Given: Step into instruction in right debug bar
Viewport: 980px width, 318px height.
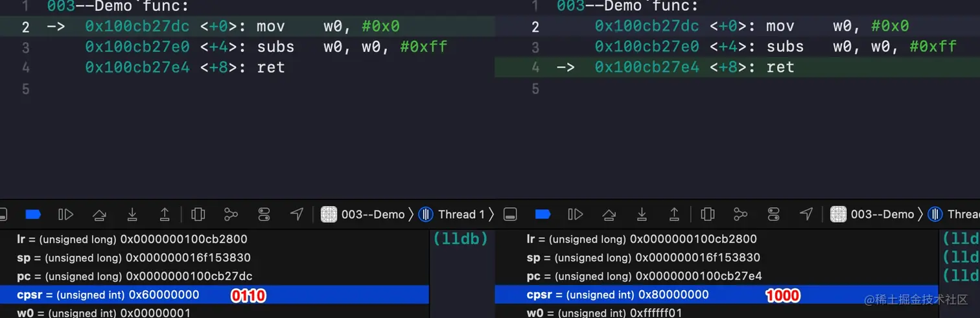Looking at the screenshot, I should [642, 214].
